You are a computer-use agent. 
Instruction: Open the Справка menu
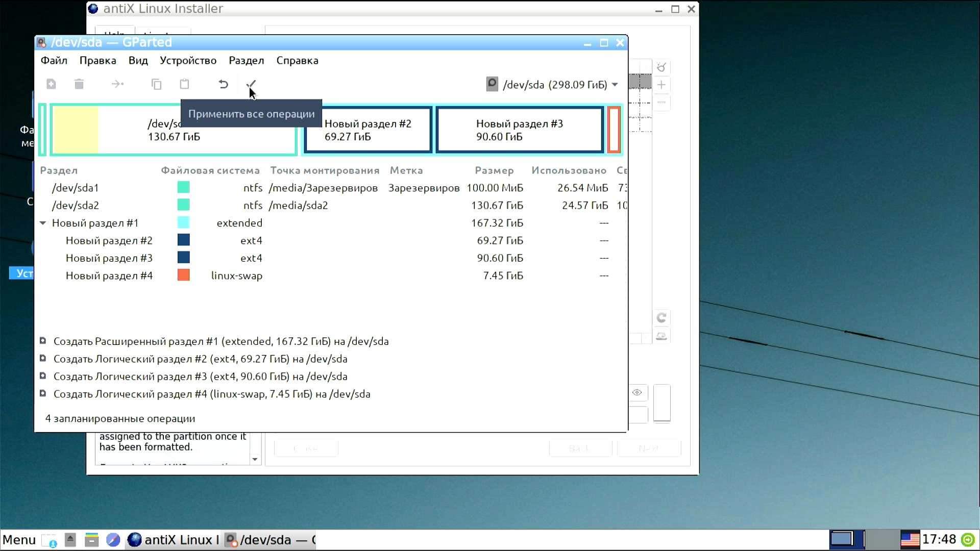297,60
